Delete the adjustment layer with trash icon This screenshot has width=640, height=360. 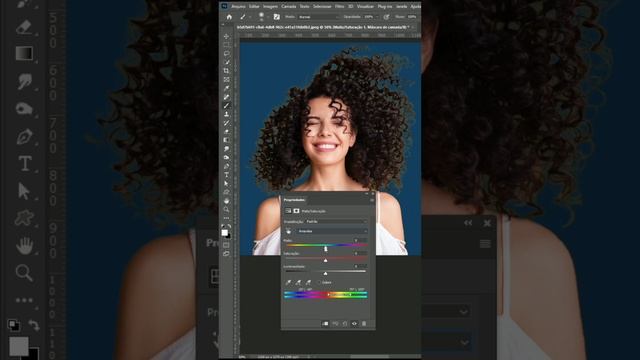tap(364, 324)
